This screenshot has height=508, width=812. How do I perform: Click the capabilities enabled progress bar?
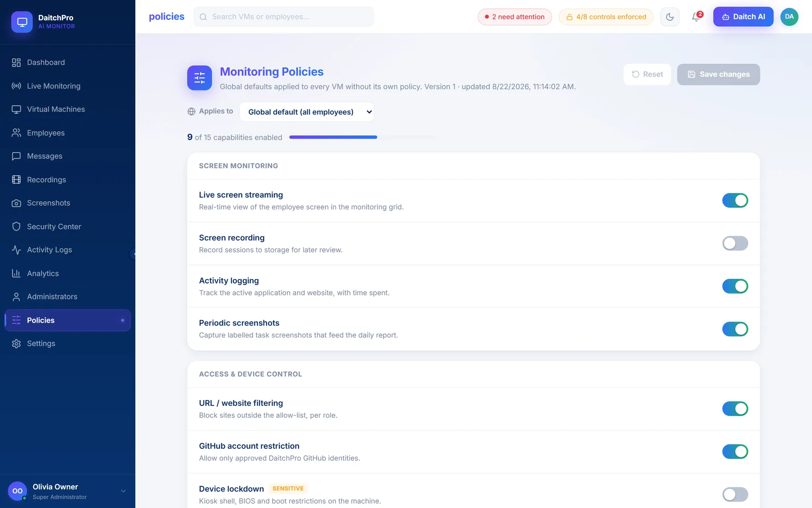coord(362,137)
